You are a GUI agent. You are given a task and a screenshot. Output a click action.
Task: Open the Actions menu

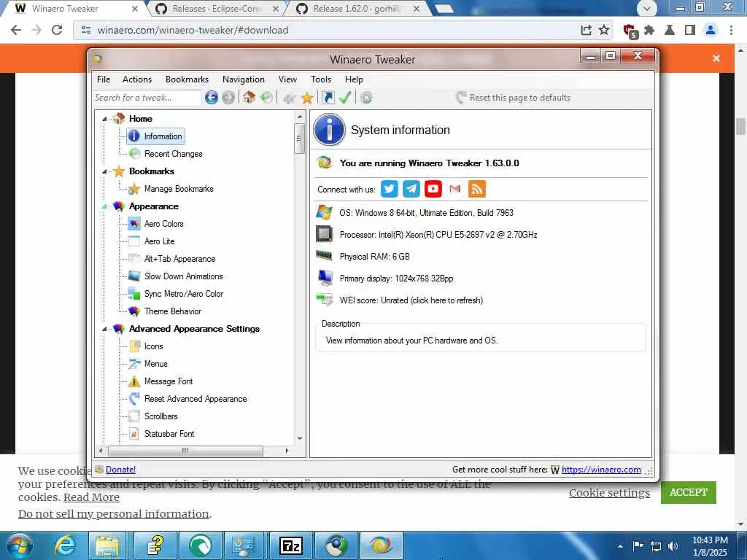coord(137,79)
